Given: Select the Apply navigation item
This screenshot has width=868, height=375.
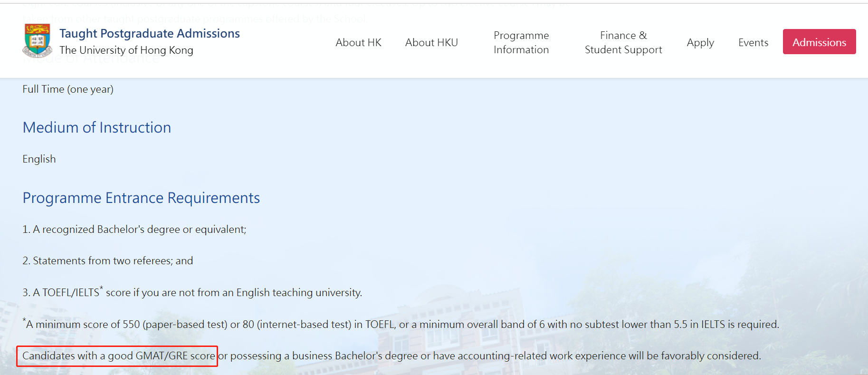Looking at the screenshot, I should (700, 43).
